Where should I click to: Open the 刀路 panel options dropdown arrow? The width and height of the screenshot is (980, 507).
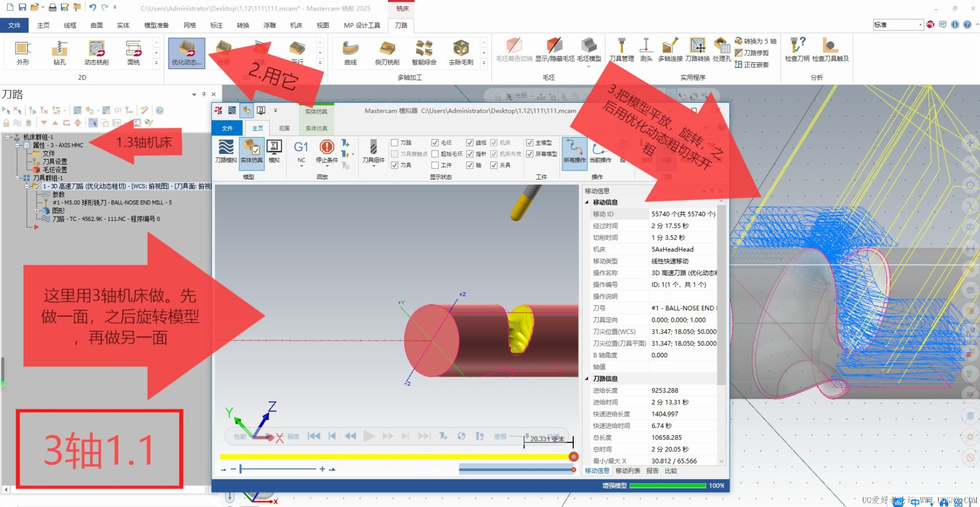click(194, 94)
